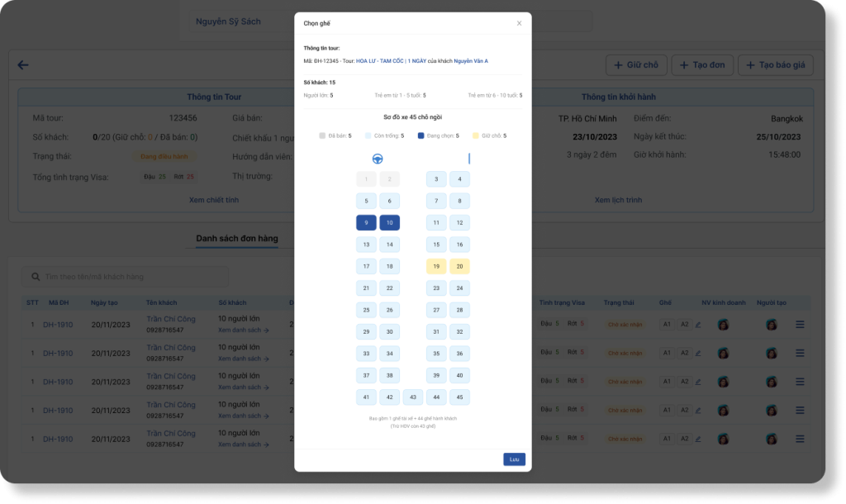Click first row's NV kinh doanh avatar

[724, 325]
